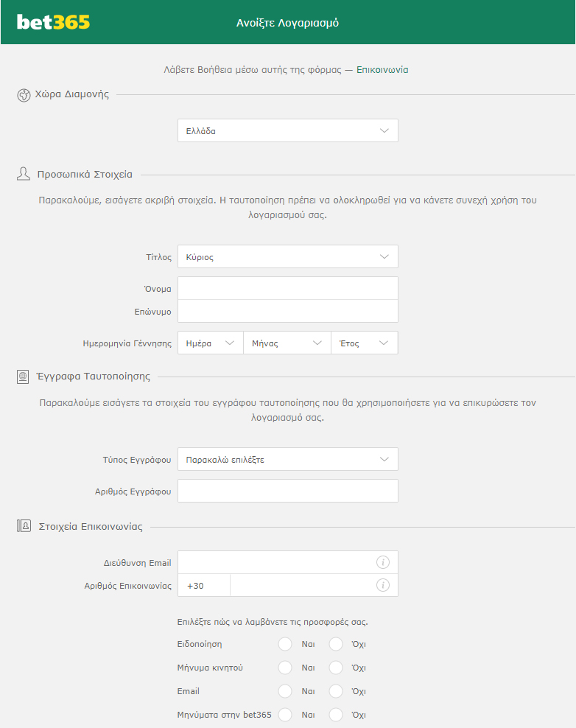The width and height of the screenshot is (576, 728).
Task: Click the ID document icon beside Έγγραφα Ταυτοποίησης
Action: click(x=23, y=377)
